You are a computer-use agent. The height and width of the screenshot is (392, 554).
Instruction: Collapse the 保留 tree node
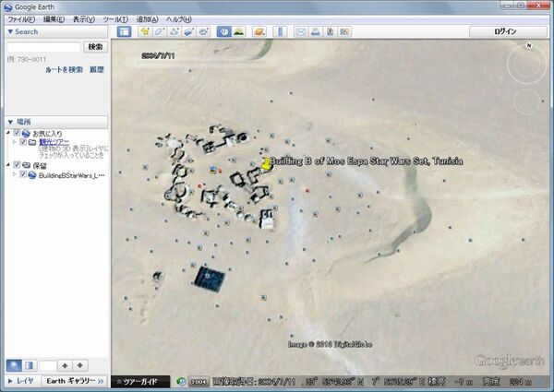(x=8, y=165)
